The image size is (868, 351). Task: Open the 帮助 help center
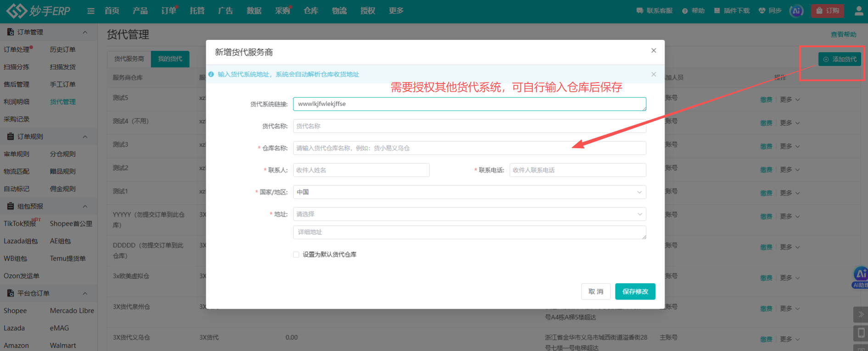coord(693,11)
